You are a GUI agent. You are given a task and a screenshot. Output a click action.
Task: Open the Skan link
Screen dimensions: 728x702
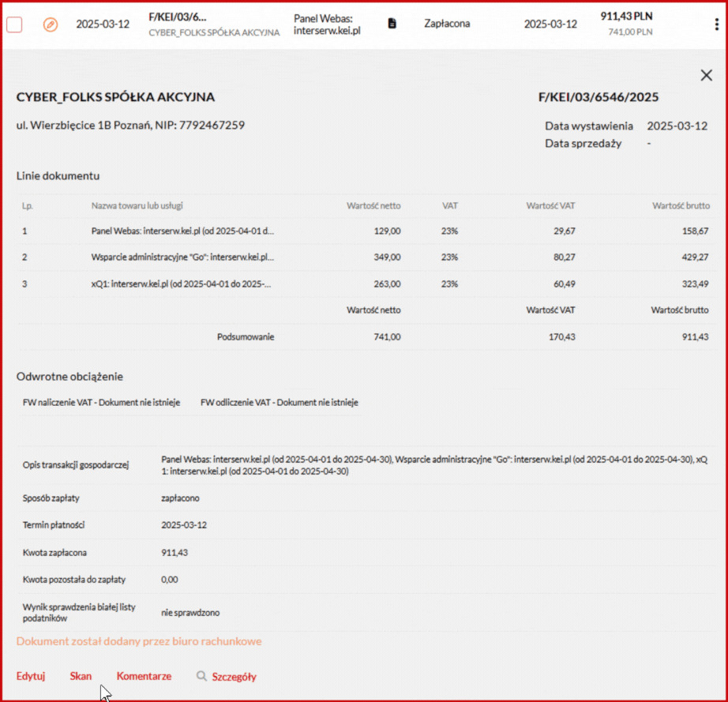tap(81, 676)
